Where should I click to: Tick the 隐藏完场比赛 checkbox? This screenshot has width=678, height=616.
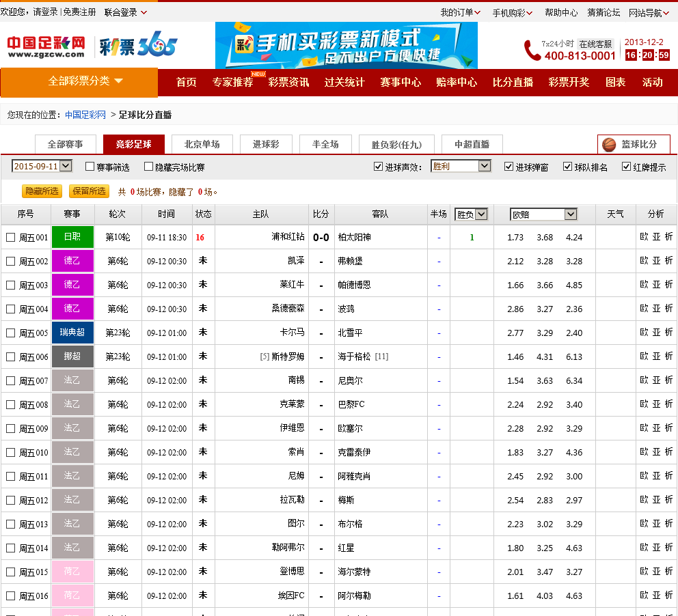(149, 167)
